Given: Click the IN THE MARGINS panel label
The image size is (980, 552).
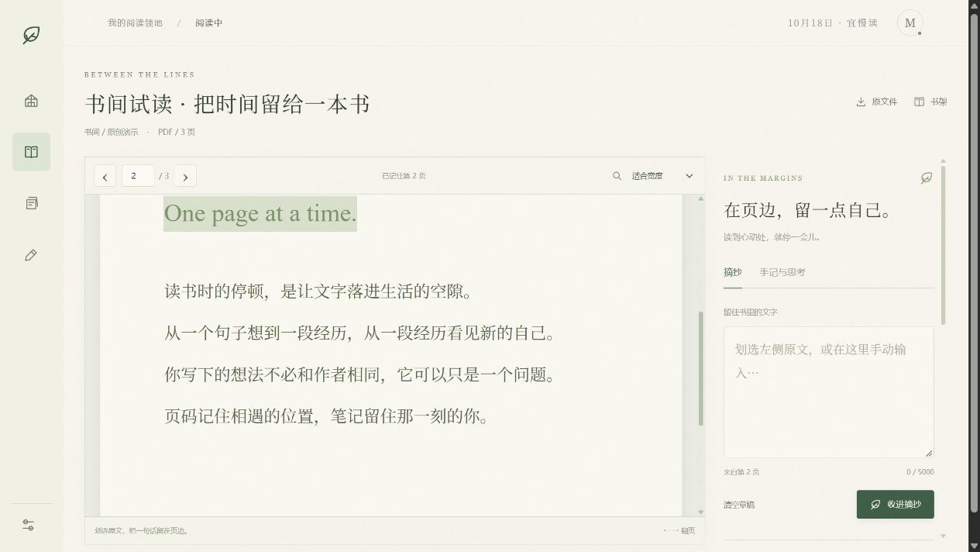Looking at the screenshot, I should tap(763, 178).
